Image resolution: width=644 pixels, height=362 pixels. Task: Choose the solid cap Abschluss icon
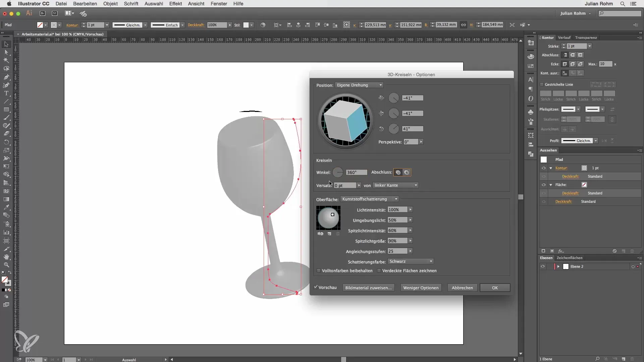coord(398,172)
